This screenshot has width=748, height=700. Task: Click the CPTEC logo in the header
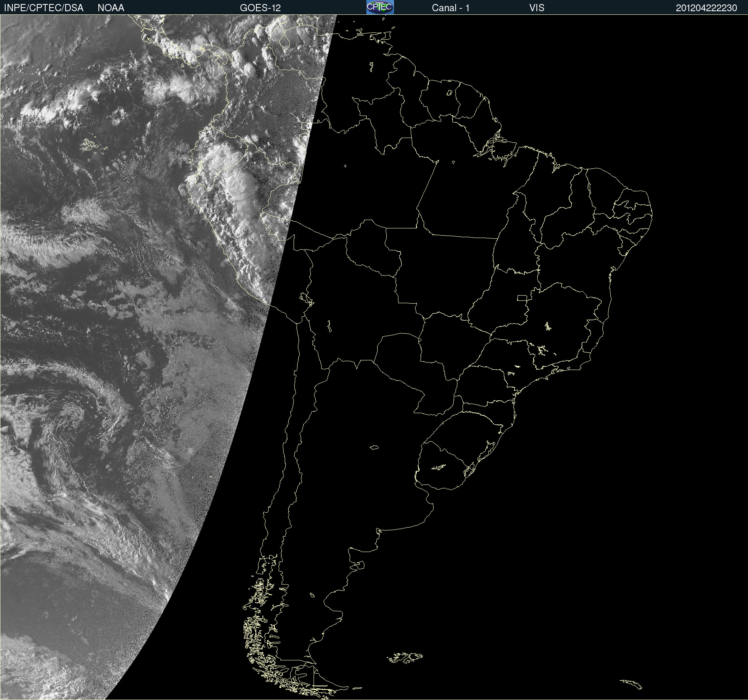(380, 7)
